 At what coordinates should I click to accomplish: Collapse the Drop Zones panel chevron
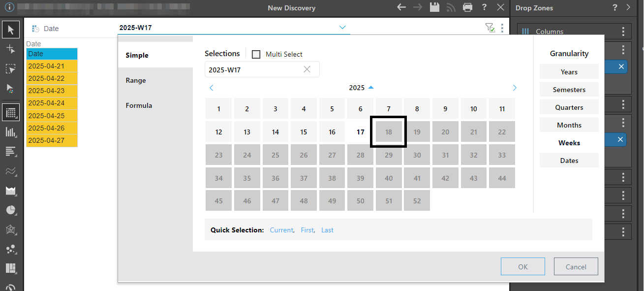click(x=628, y=7)
